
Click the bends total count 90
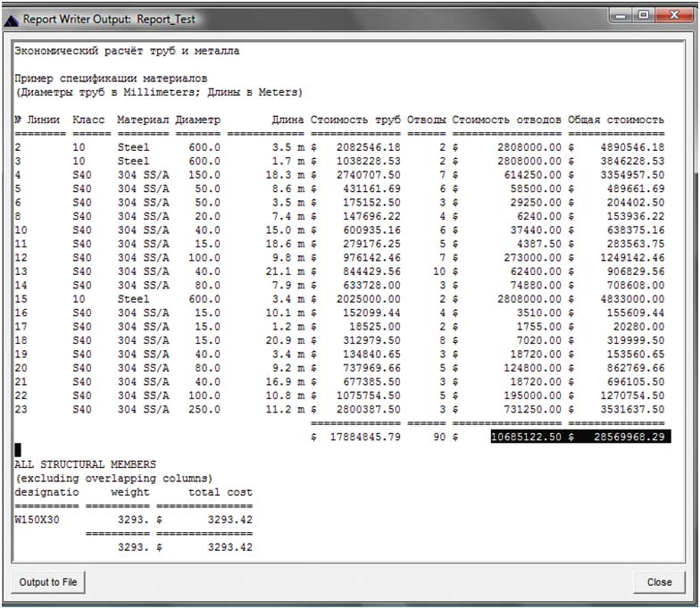click(x=437, y=437)
